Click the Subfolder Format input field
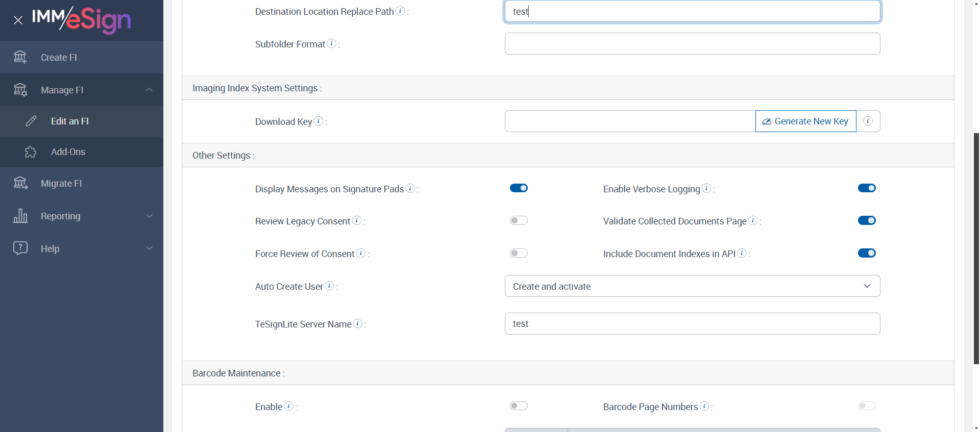Viewport: 980px width, 432px height. tap(692, 44)
